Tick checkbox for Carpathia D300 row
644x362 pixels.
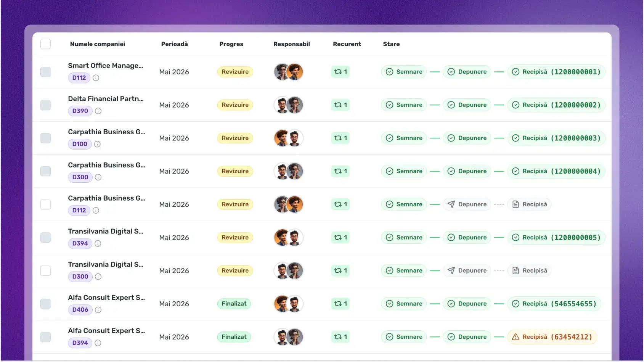pyautogui.click(x=45, y=171)
